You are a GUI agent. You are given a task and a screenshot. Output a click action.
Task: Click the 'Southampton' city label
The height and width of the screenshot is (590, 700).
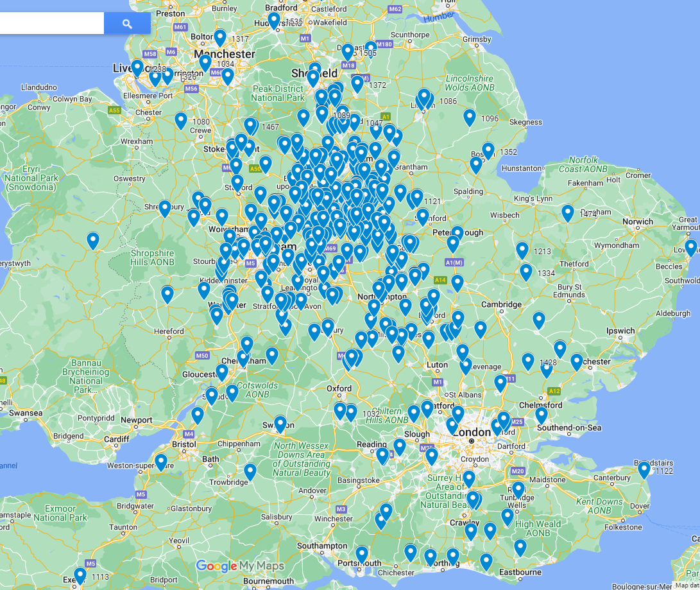point(322,546)
